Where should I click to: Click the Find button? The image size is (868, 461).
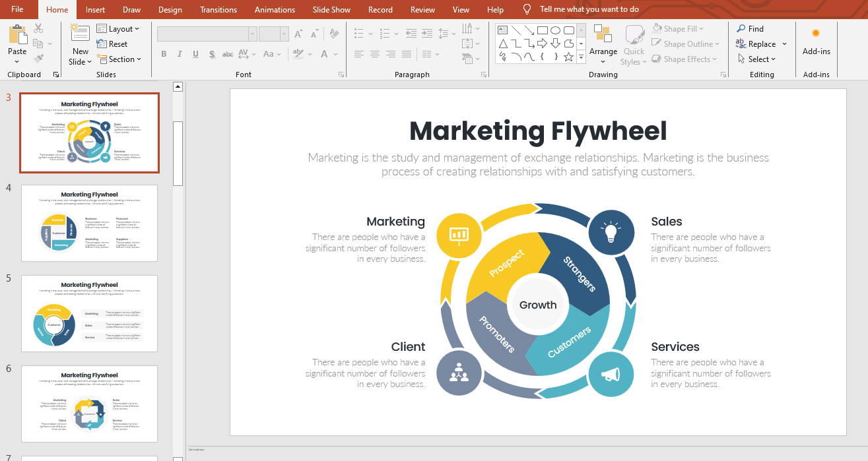click(750, 29)
